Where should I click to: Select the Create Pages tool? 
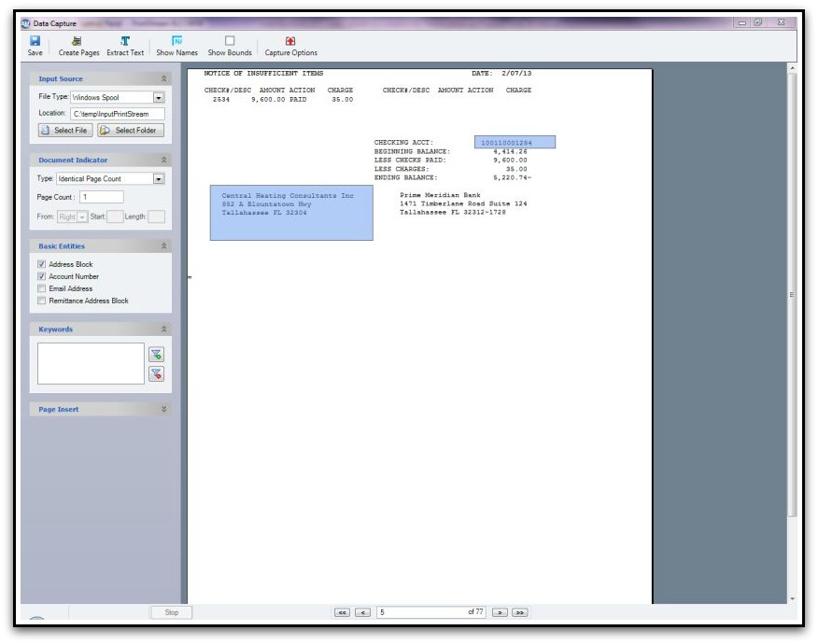(x=75, y=41)
